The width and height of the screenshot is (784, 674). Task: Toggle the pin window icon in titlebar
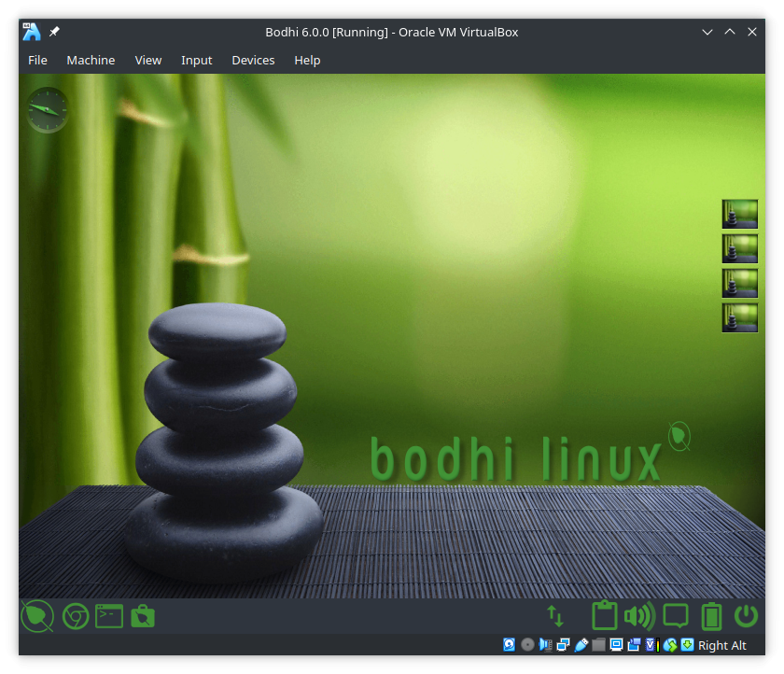pos(55,32)
